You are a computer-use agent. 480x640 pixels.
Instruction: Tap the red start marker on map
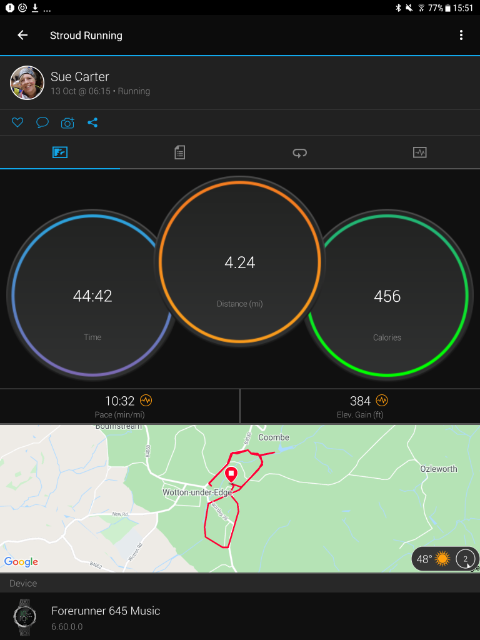231,476
